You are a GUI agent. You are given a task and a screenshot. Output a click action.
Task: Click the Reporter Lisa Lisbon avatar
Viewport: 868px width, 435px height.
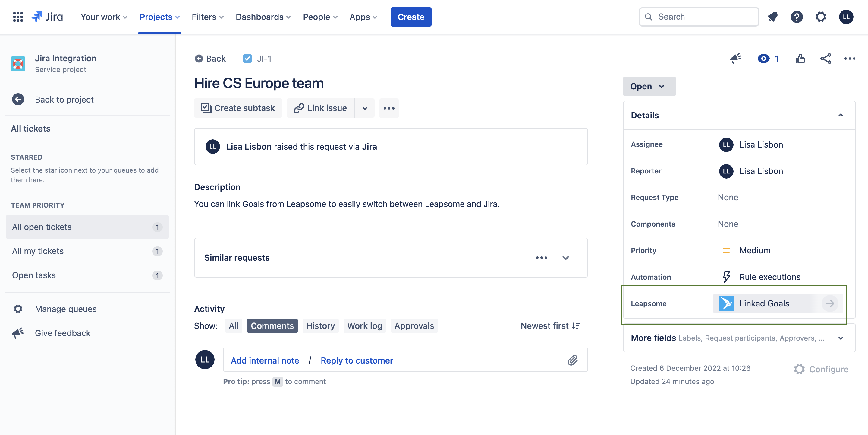click(726, 171)
